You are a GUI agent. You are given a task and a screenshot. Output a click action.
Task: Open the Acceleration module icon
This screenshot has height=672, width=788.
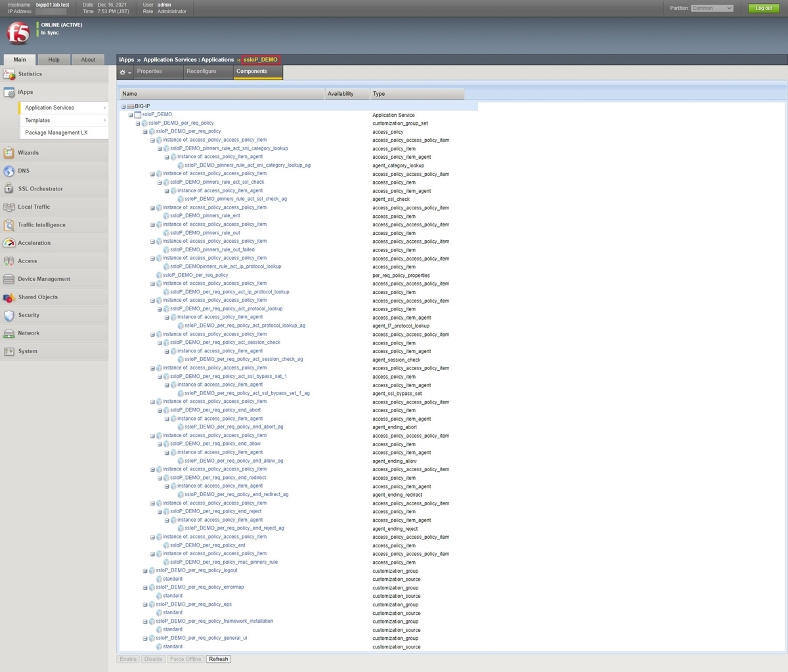click(x=9, y=243)
